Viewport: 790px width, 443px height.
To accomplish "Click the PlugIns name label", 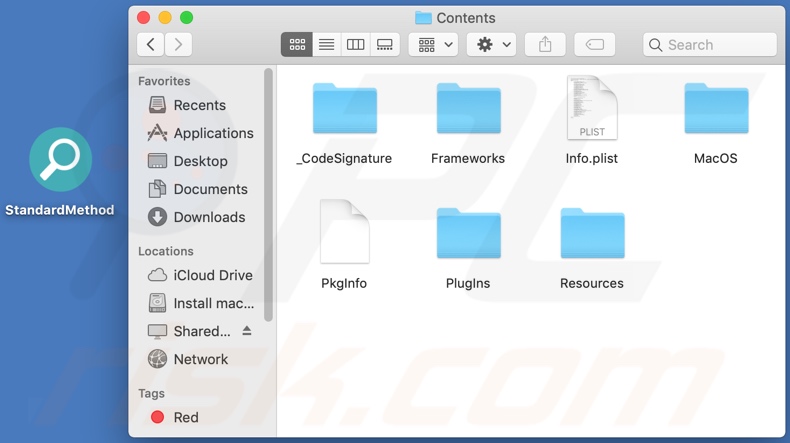I will pos(468,283).
